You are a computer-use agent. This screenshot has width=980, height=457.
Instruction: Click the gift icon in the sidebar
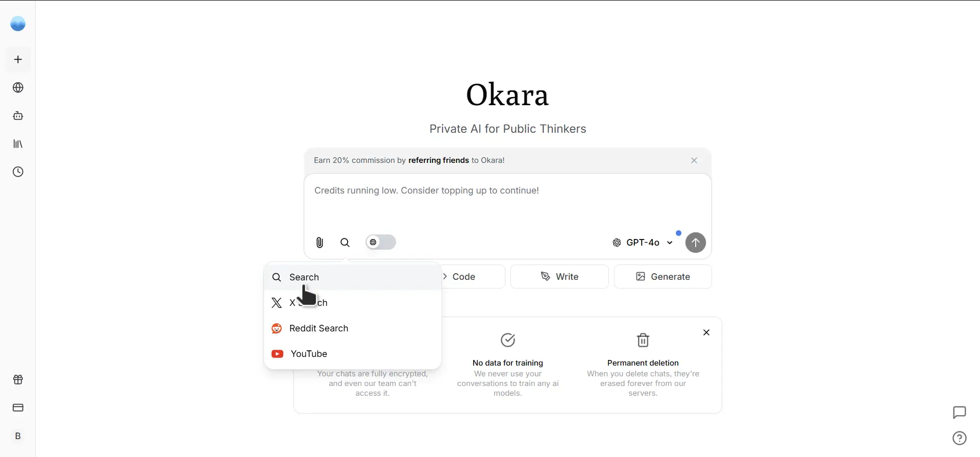pyautogui.click(x=18, y=380)
